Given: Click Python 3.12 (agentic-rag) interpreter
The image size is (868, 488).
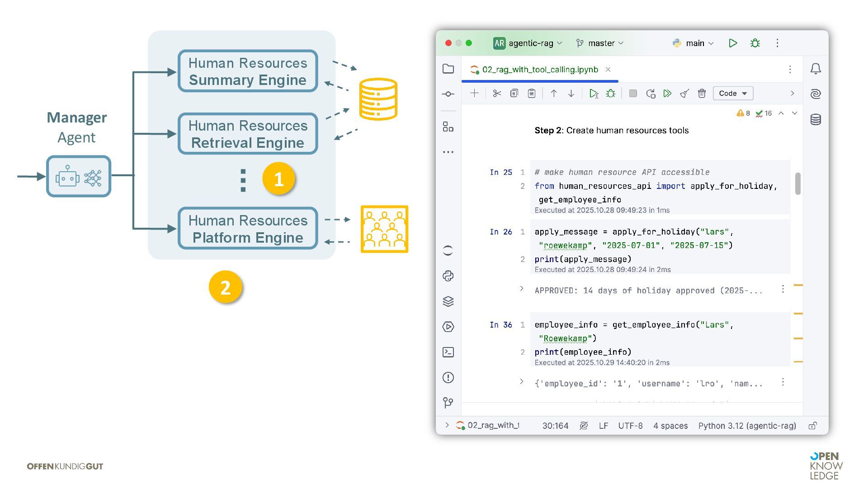Looking at the screenshot, I should (747, 426).
